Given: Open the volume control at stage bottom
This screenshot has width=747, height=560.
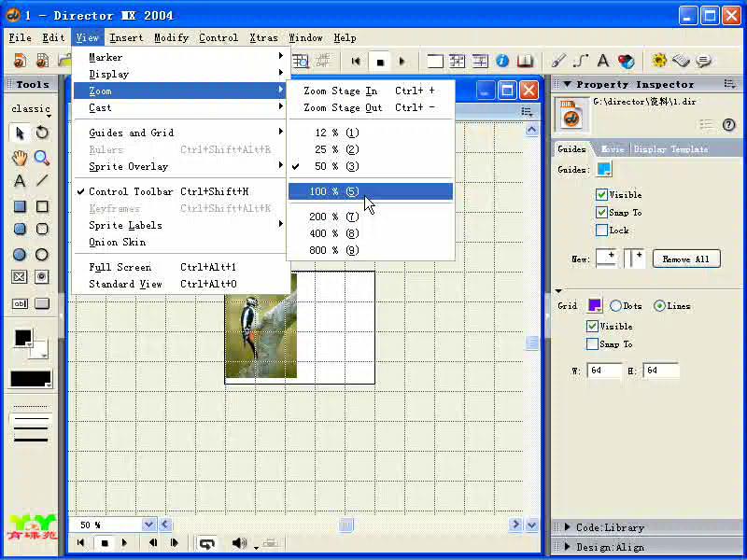Looking at the screenshot, I should [239, 543].
